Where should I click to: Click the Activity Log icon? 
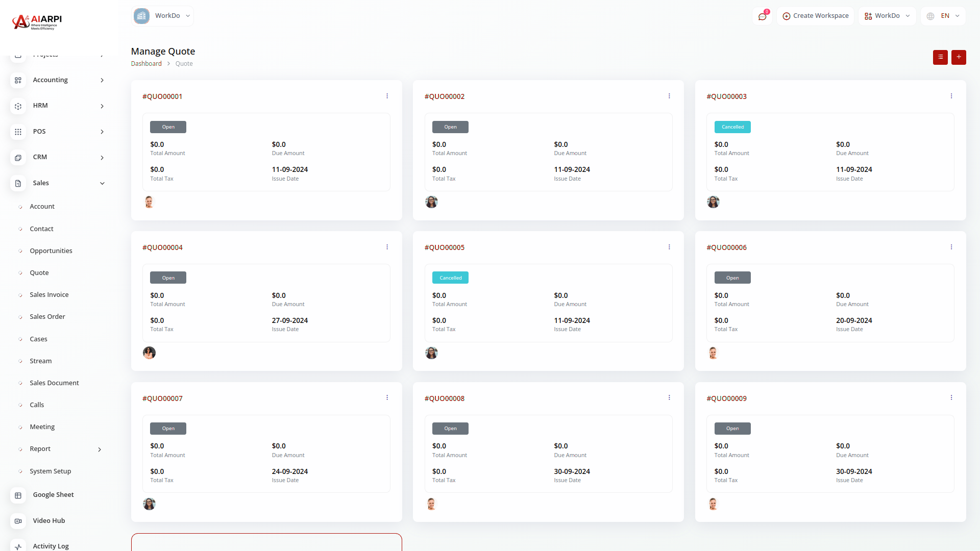coord(18,546)
